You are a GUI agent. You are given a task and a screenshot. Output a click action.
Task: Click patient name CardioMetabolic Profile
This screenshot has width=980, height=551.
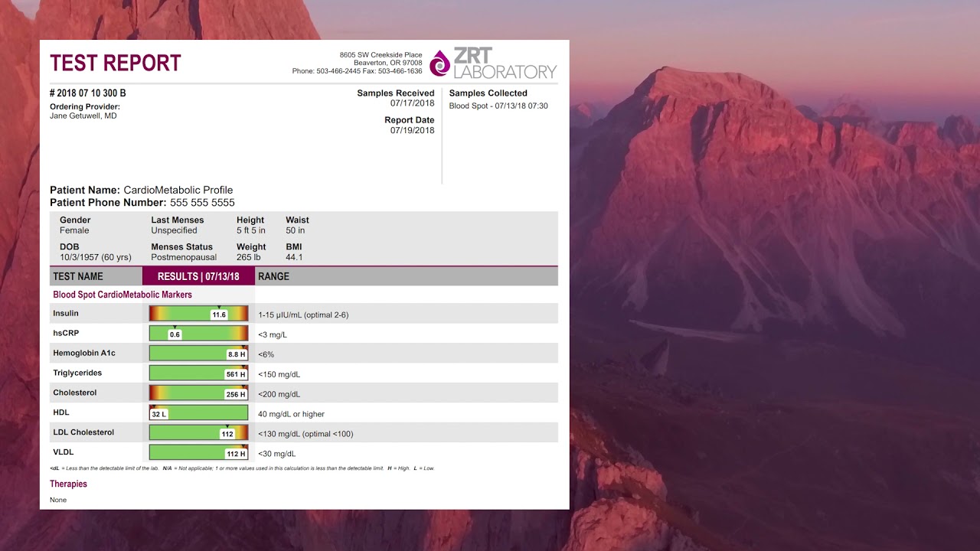[178, 190]
